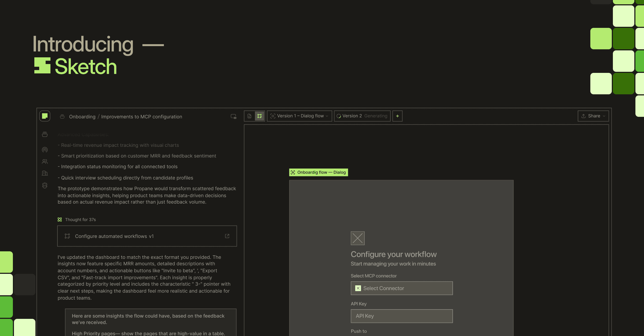Click the Thought for 37s atom icon
This screenshot has width=644, height=336.
(x=60, y=219)
